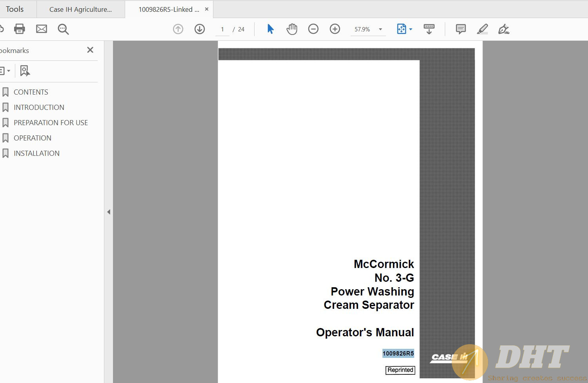Switch to the Tools tab
Image resolution: width=588 pixels, height=383 pixels.
point(15,9)
